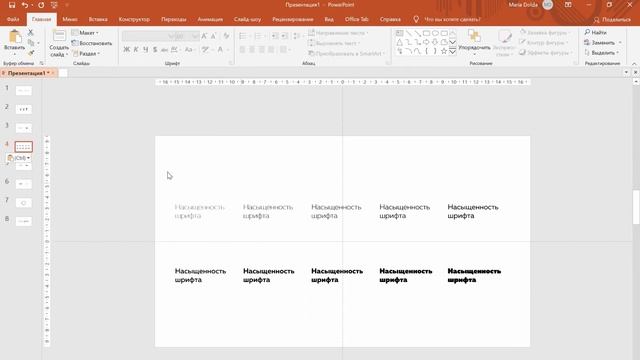Click the Поделиться share button
Screen dimensions: 640x360
pyautogui.click(x=612, y=20)
